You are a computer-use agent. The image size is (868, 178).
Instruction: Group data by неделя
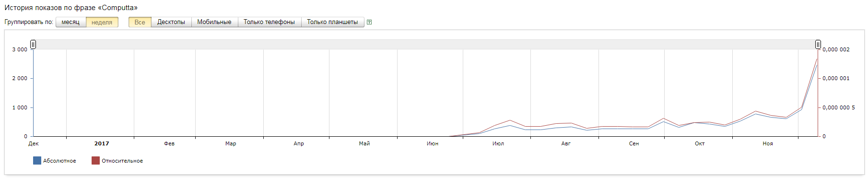pos(102,22)
